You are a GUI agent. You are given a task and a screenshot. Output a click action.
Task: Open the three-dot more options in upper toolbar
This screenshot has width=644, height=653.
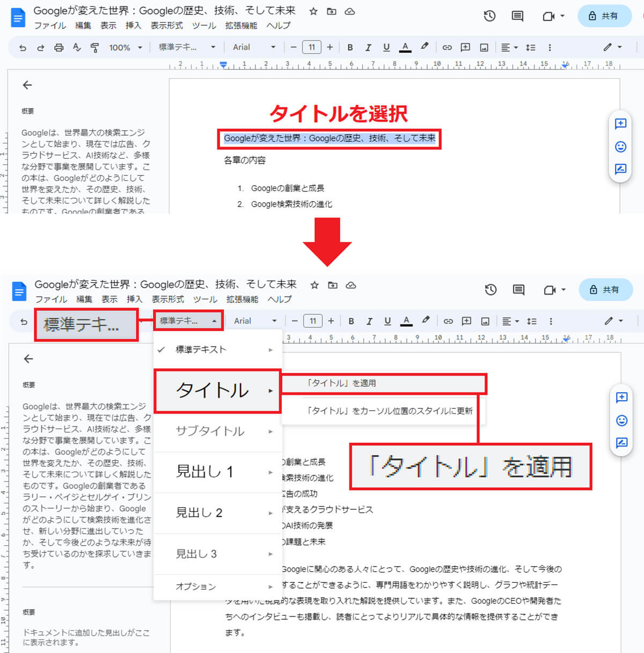(550, 47)
